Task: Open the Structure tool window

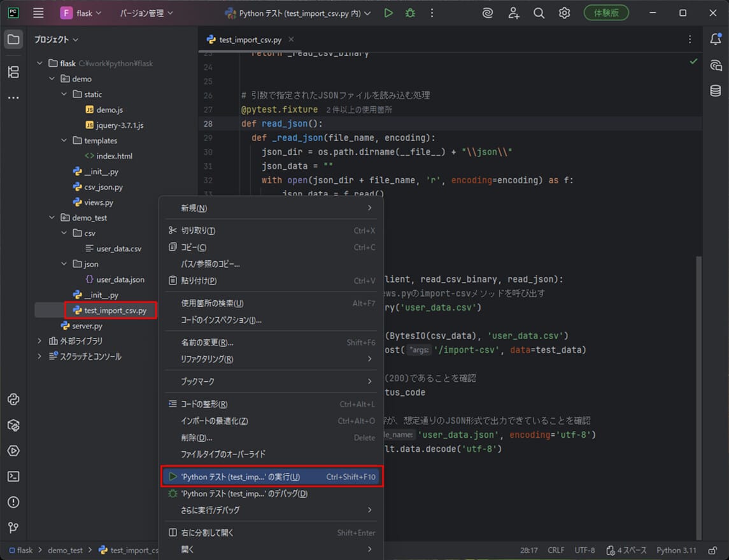Action: 13,72
